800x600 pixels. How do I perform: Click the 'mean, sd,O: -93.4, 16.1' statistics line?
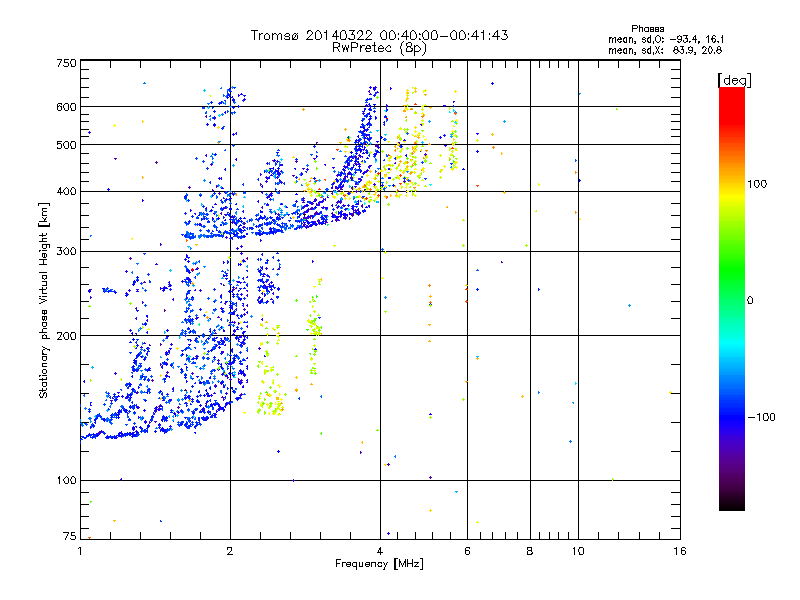(666, 39)
